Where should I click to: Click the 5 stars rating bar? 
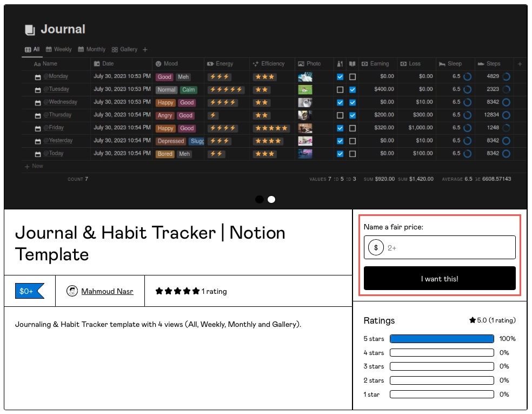pyautogui.click(x=442, y=339)
